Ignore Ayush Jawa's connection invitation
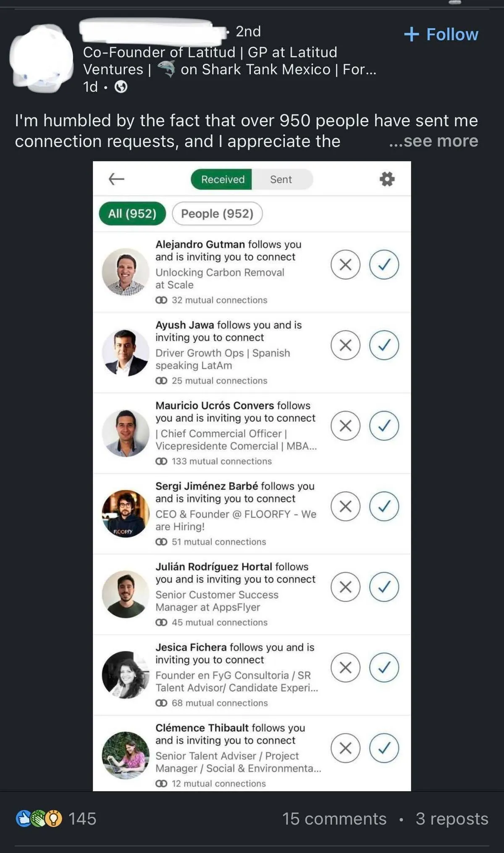 point(345,345)
